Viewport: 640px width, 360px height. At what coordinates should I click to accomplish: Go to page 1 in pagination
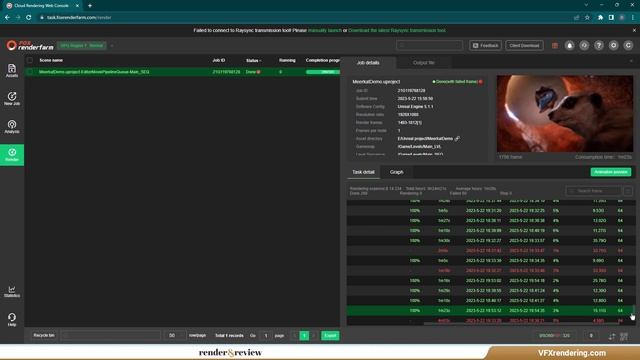pyautogui.click(x=304, y=336)
